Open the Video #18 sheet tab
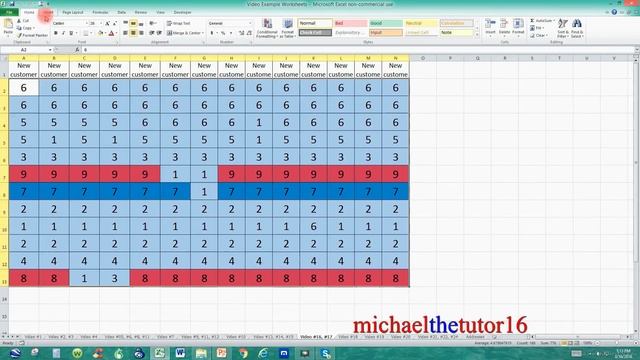 click(348, 337)
